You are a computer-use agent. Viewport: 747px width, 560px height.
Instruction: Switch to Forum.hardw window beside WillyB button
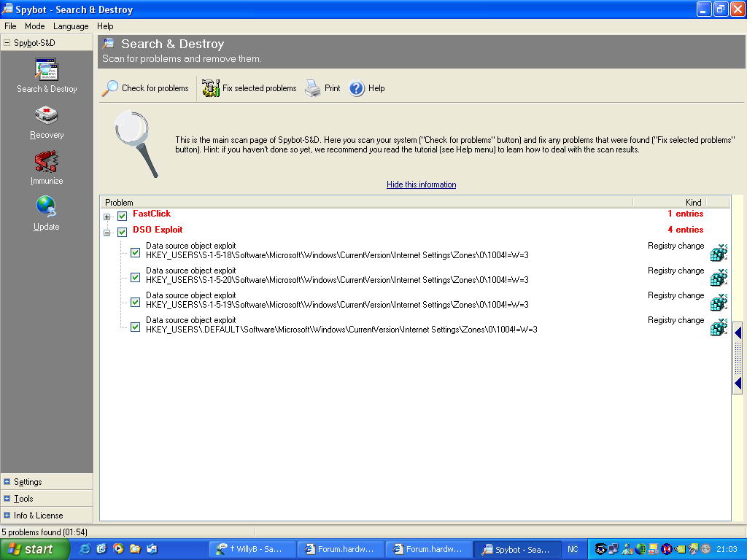(x=341, y=549)
